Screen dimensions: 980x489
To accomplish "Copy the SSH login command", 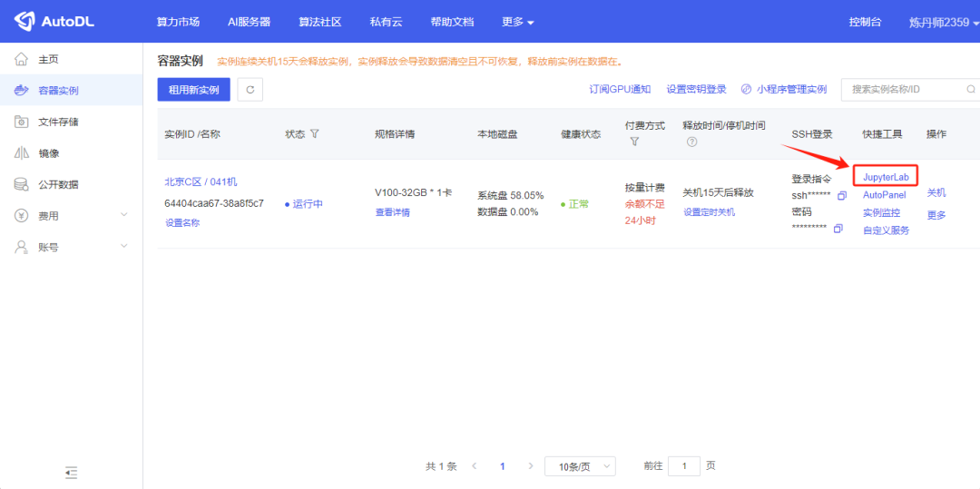I will click(841, 195).
